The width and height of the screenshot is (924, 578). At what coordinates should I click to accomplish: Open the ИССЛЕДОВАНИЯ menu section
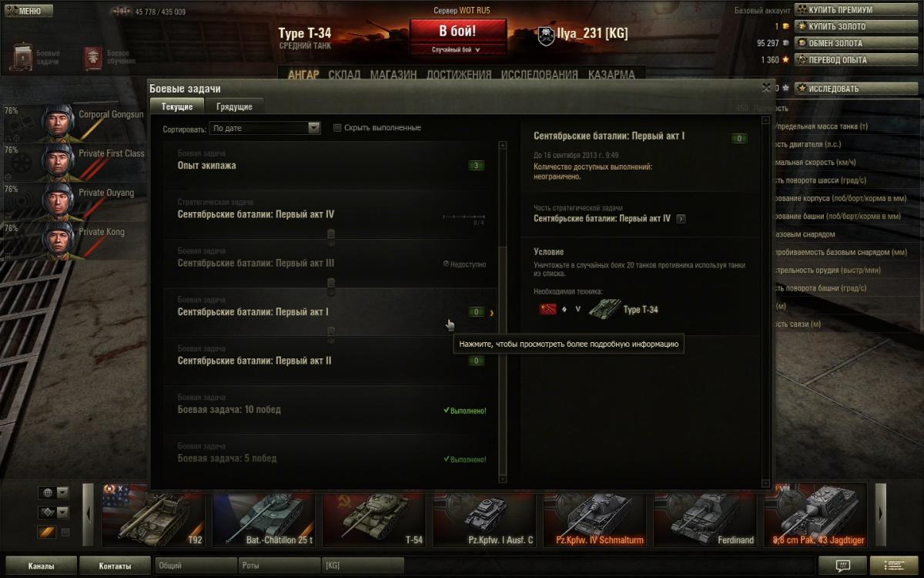(x=539, y=75)
